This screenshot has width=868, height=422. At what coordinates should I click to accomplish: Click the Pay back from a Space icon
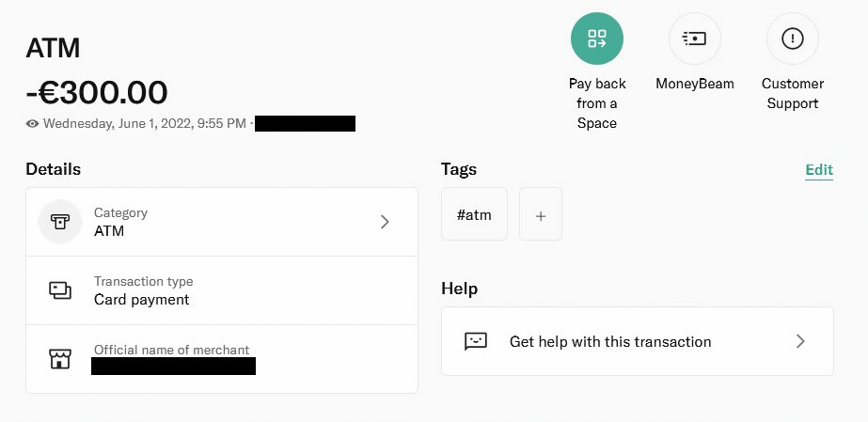[597, 39]
